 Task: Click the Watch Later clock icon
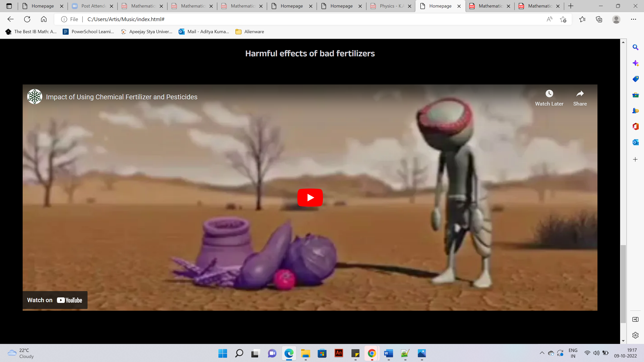click(549, 94)
